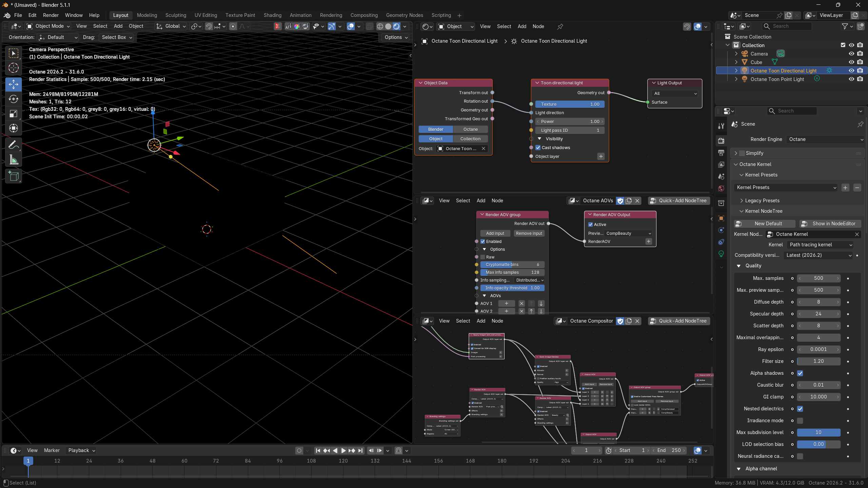Open the File menu
This screenshot has width=868, height=488.
coord(18,15)
